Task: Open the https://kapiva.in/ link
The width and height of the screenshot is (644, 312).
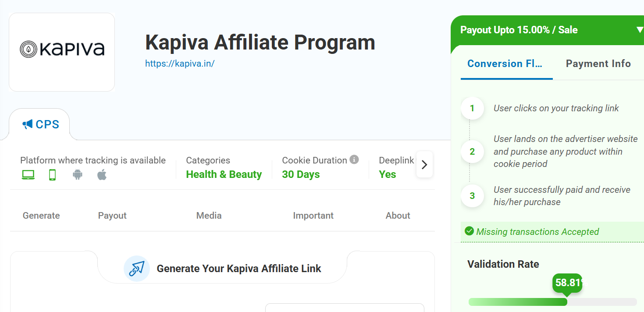Action: click(x=180, y=64)
